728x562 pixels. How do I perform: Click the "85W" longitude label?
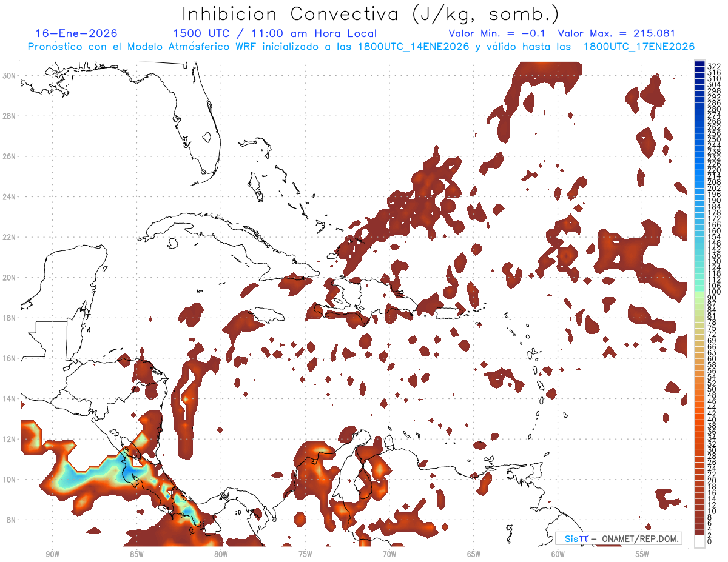(136, 554)
